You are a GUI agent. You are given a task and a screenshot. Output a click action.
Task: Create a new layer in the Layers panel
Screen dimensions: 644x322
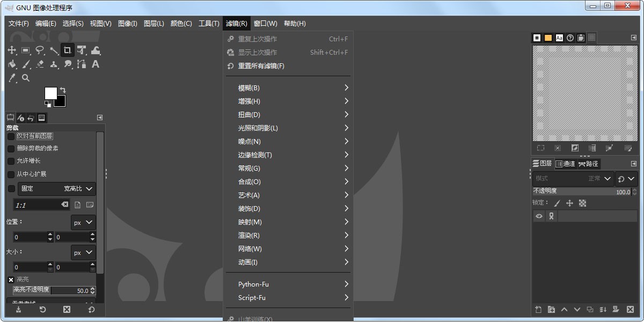click(x=539, y=310)
